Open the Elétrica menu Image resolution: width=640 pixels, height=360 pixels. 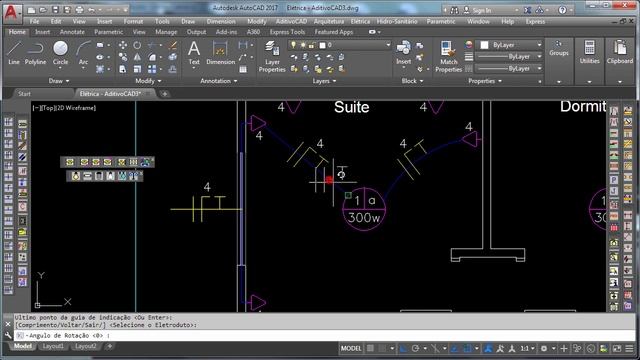(360, 21)
